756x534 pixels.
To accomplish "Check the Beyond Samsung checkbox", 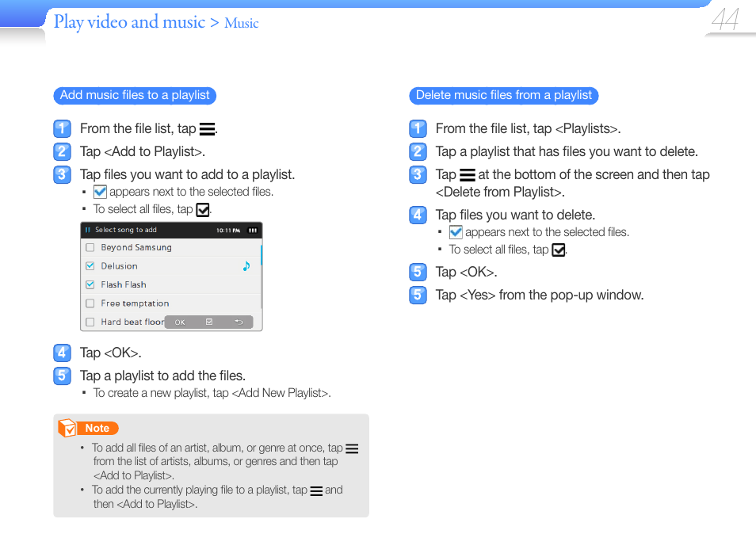I will (90, 248).
